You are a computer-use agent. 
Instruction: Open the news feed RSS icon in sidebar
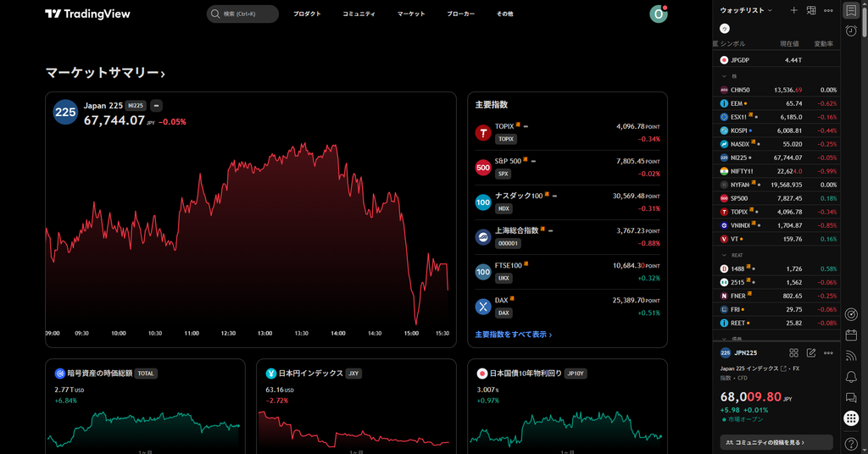click(x=851, y=356)
